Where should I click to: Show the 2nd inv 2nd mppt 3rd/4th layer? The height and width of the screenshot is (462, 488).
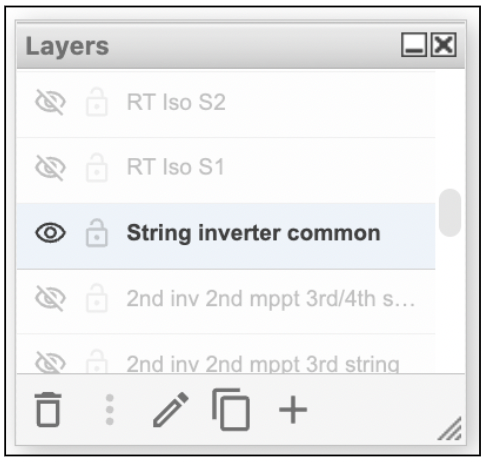point(50,298)
